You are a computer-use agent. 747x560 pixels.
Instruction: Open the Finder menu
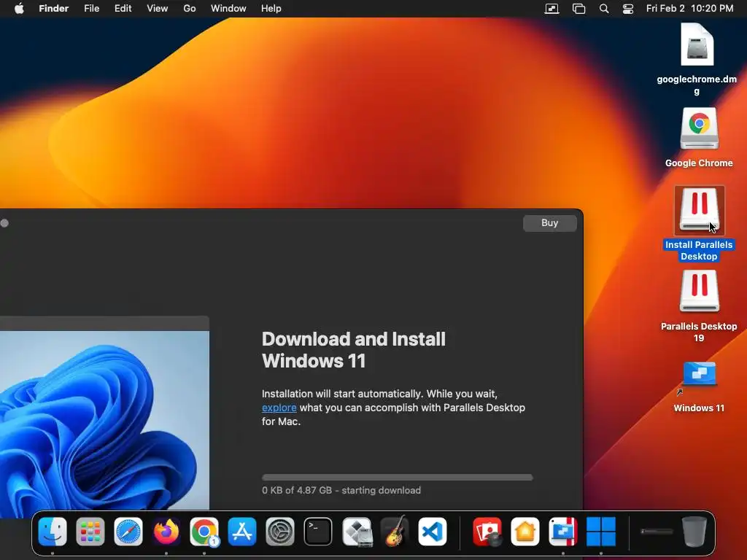pos(54,9)
